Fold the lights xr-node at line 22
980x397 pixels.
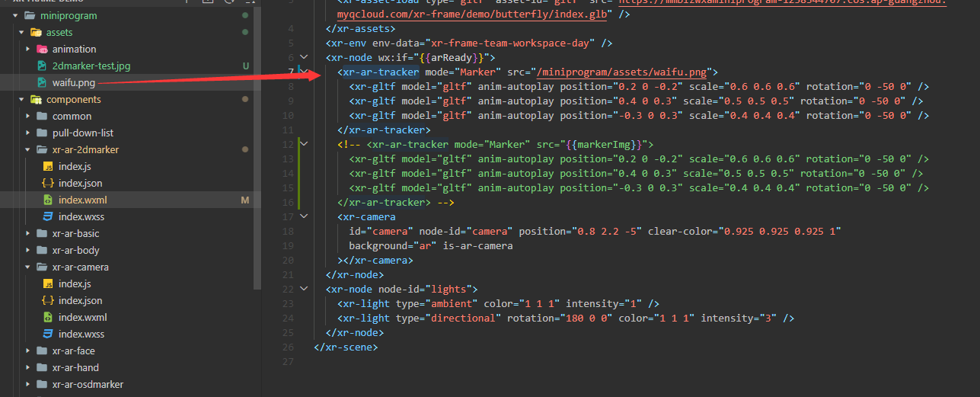[305, 289]
